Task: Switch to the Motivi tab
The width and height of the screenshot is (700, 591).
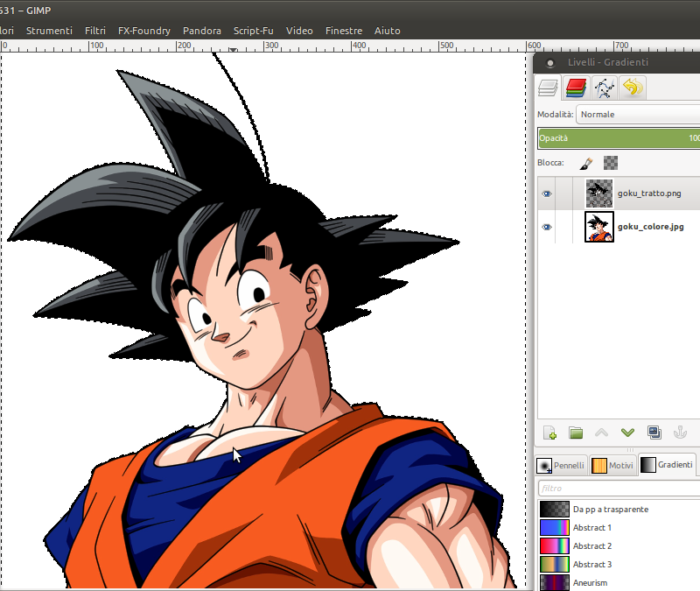Action: pos(612,466)
